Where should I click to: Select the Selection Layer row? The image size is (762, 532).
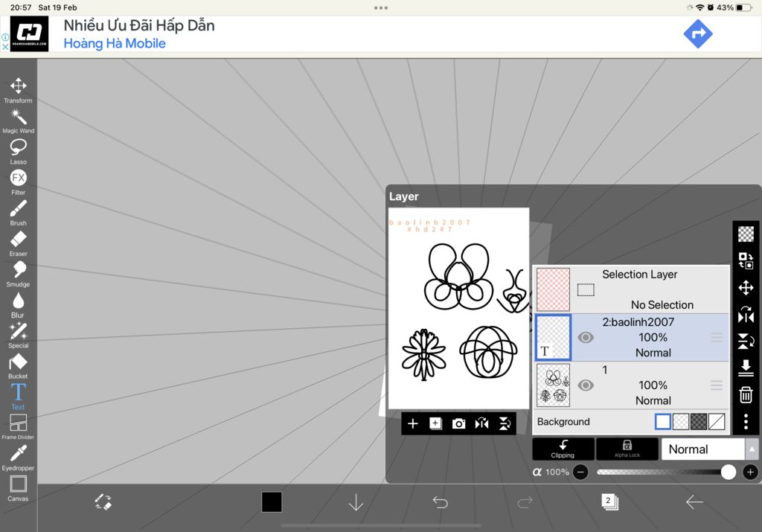(x=631, y=289)
